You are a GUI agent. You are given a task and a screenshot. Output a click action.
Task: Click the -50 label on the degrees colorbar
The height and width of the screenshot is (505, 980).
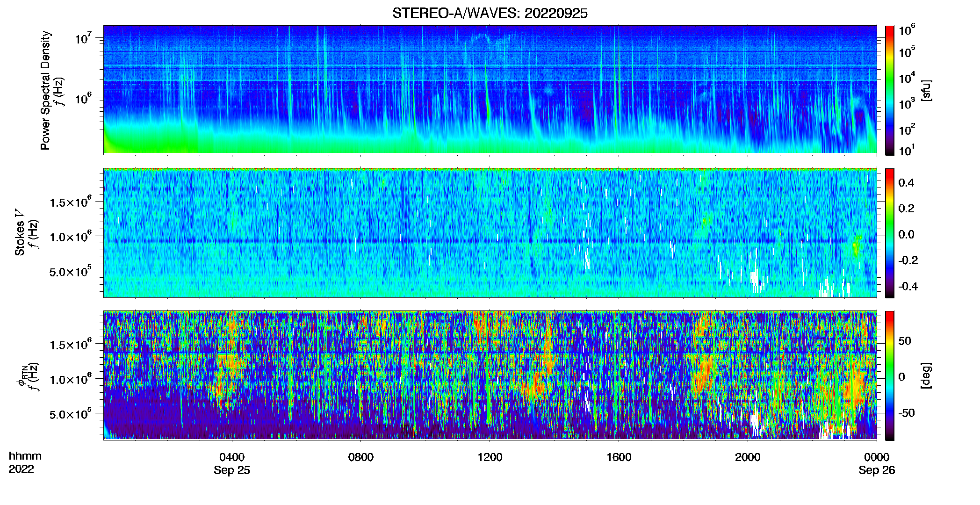pos(907,413)
